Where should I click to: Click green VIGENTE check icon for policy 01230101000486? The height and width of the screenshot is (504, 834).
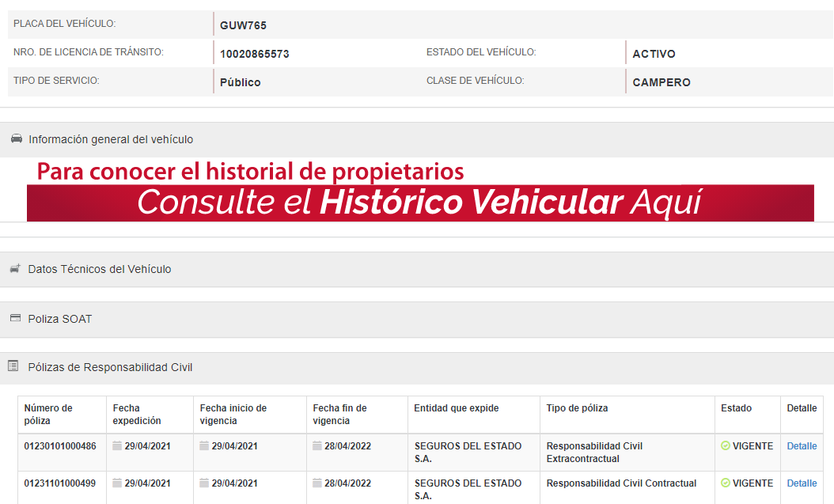point(726,446)
